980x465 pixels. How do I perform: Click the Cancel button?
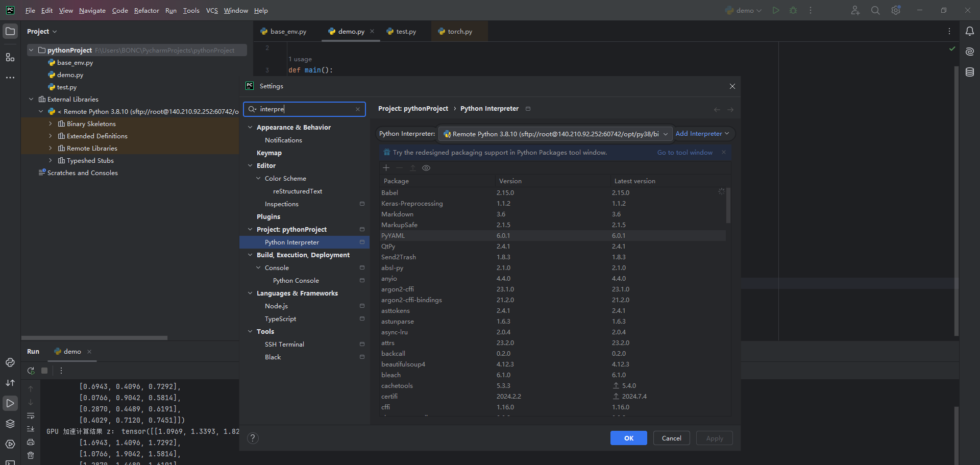[672, 438]
